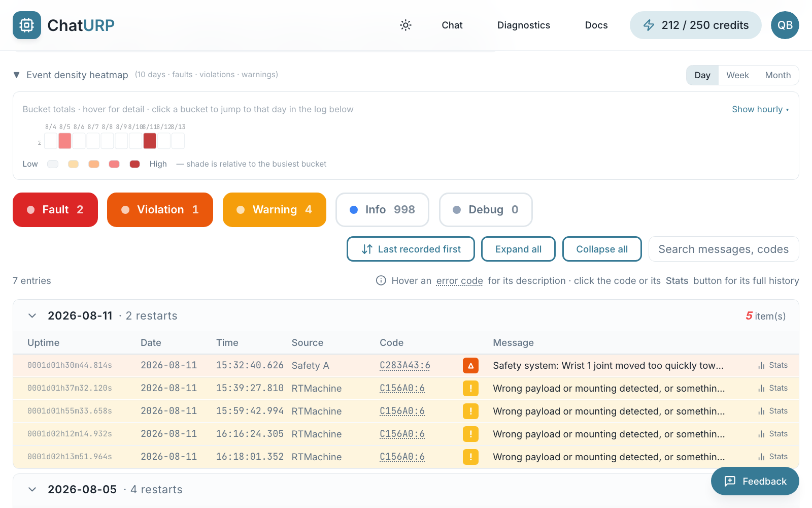The image size is (812, 508).
Task: Click uptime 0001d02h13m51.964s
Action: [70, 457]
